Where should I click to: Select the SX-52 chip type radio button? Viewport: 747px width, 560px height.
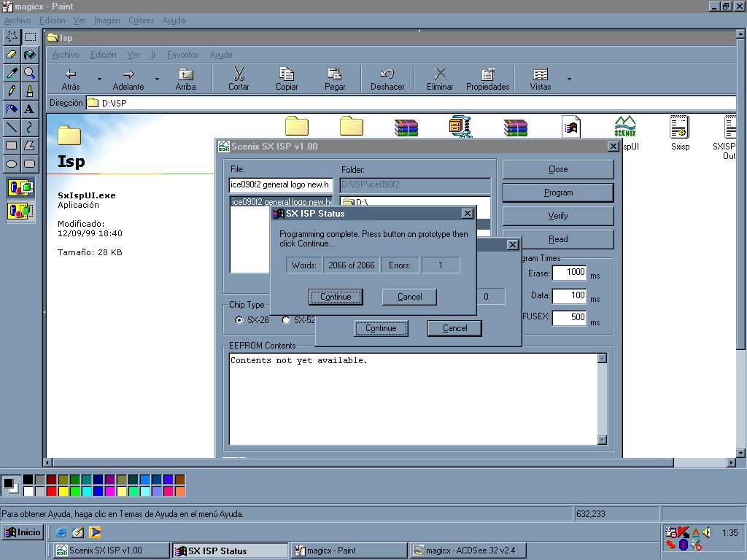coord(286,320)
